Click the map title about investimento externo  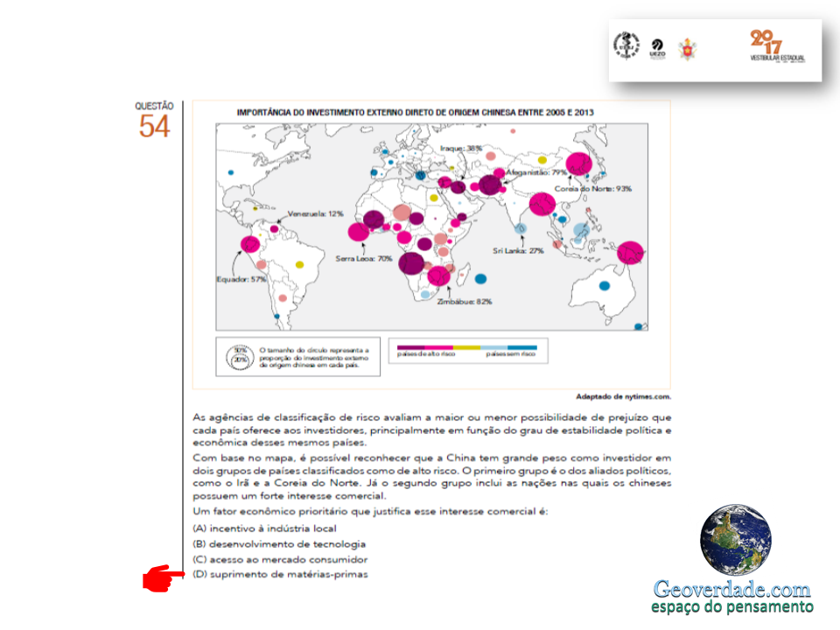pos(415,113)
